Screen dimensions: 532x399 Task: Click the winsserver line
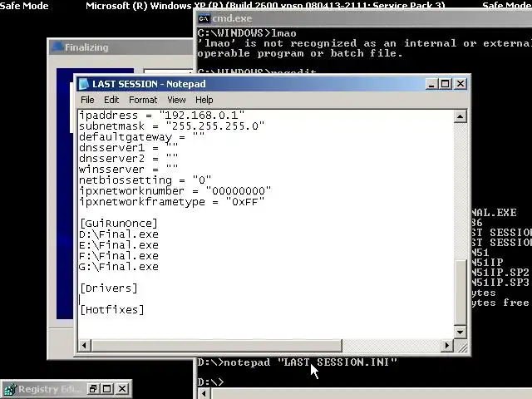point(128,170)
